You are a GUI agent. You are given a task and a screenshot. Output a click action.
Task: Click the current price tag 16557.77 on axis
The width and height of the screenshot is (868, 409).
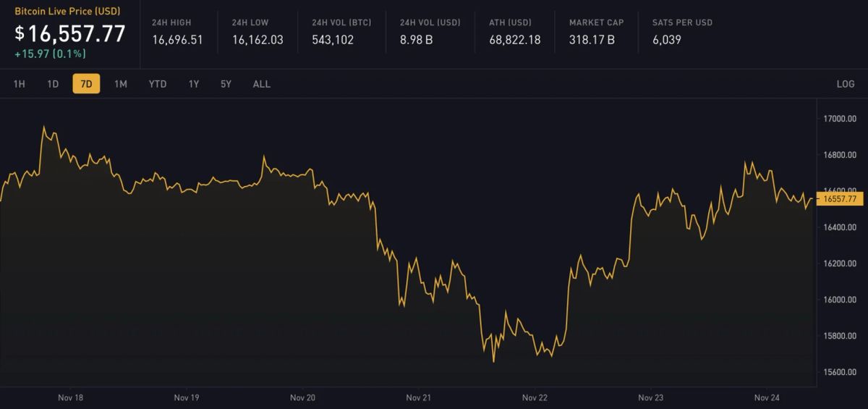[x=840, y=198]
